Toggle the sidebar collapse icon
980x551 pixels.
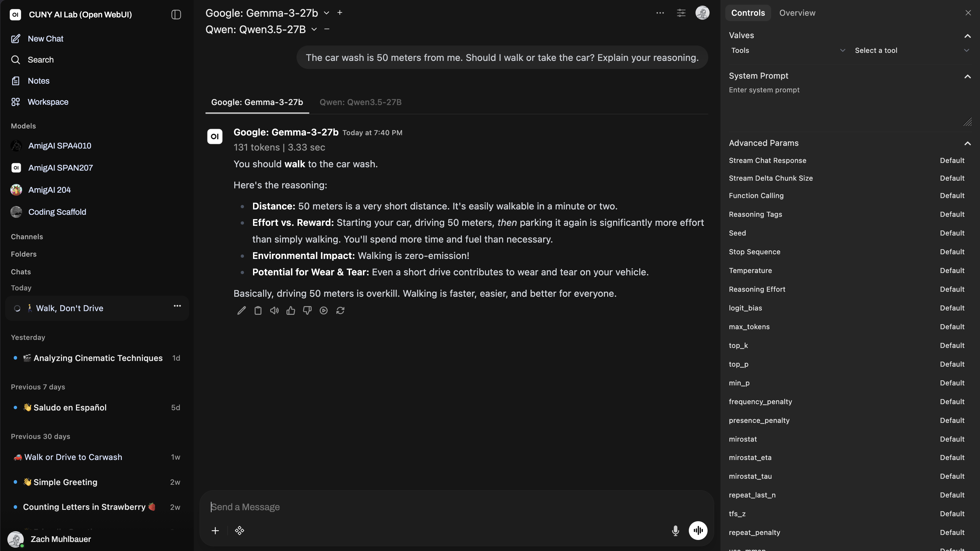point(176,14)
